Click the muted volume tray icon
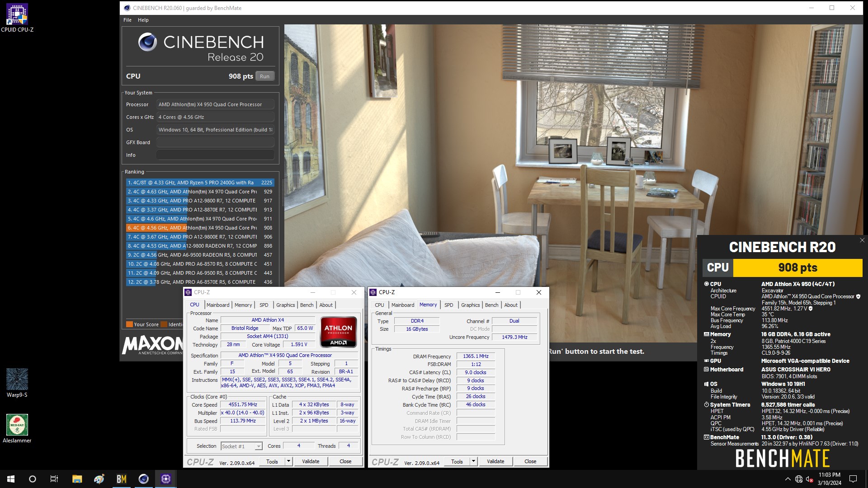The height and width of the screenshot is (488, 868). [810, 479]
